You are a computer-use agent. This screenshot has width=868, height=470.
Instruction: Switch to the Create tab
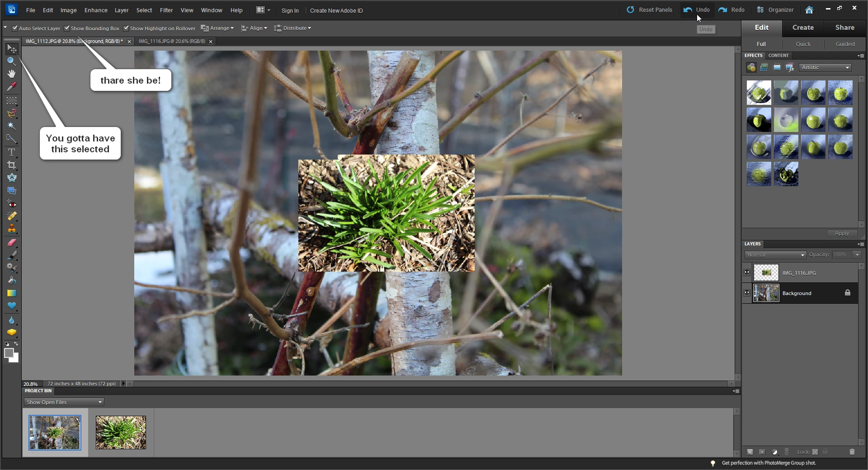[803, 28]
